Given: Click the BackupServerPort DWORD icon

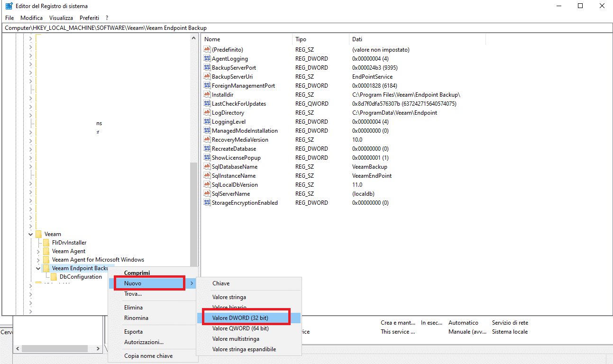Looking at the screenshot, I should tap(207, 67).
